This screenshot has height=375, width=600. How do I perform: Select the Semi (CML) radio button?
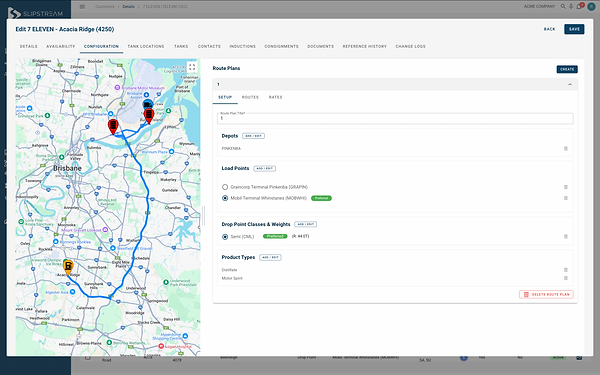(x=225, y=237)
